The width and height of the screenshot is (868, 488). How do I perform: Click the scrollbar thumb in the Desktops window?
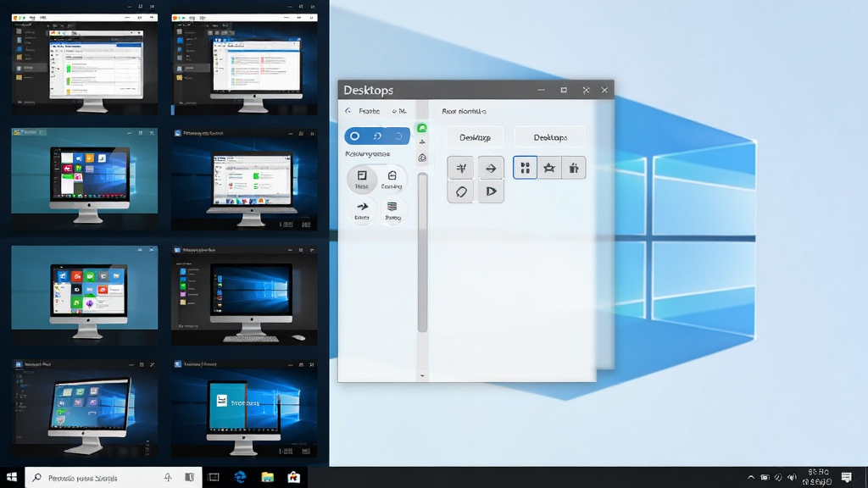point(422,252)
